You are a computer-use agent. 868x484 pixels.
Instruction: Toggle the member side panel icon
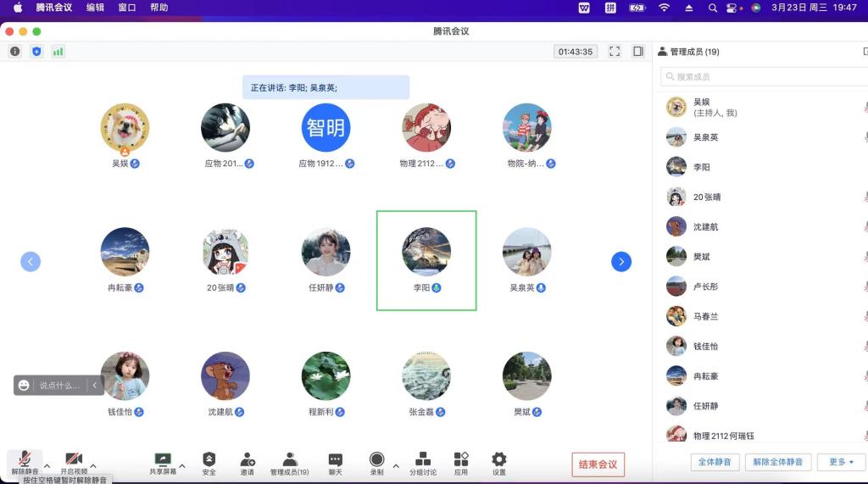point(638,52)
